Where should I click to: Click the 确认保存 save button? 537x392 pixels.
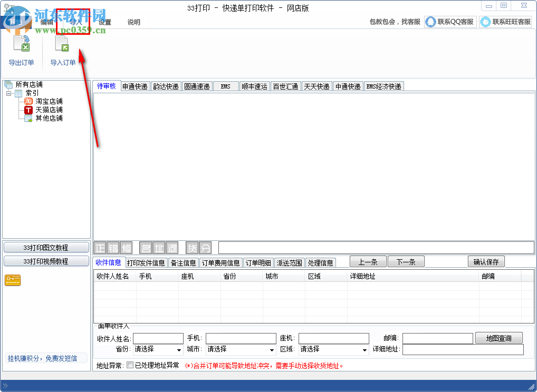[486, 261]
